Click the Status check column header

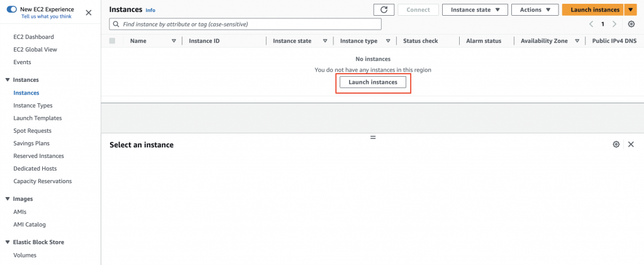tap(421, 41)
